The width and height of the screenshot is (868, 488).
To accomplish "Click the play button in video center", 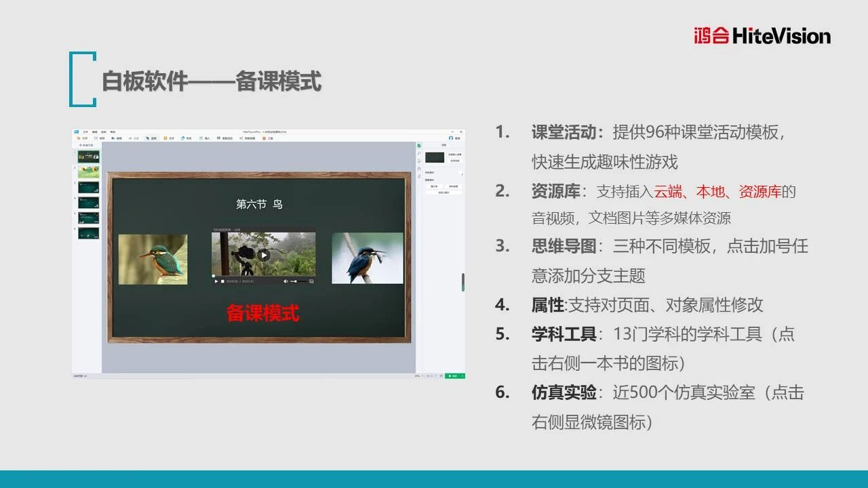I will [x=263, y=255].
